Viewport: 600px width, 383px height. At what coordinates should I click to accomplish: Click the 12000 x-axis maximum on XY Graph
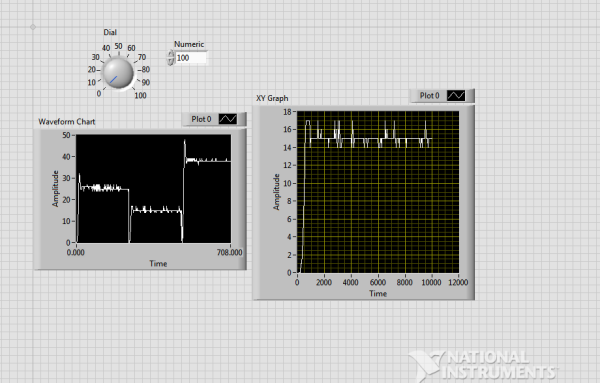[458, 282]
